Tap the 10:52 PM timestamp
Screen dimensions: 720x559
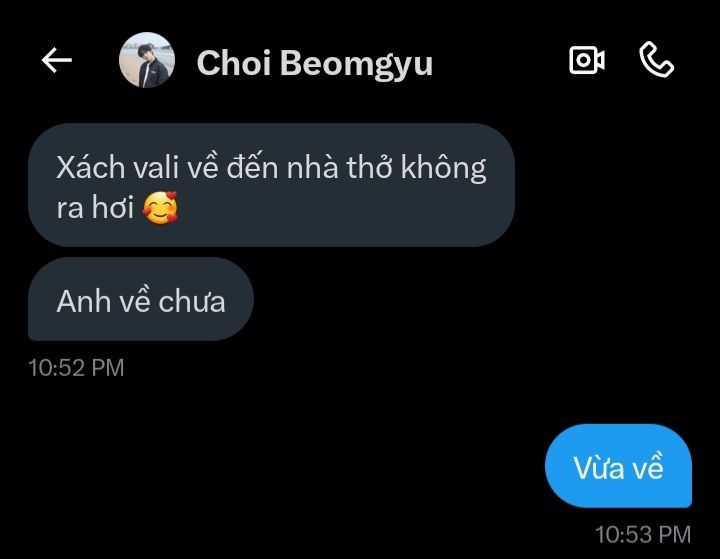tap(76, 368)
